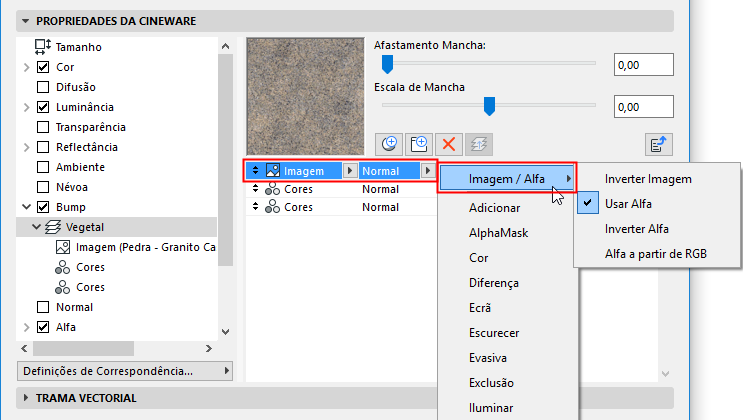This screenshot has width=743, height=420.
Task: Expand the Trama Vectorial section
Action: 26,398
